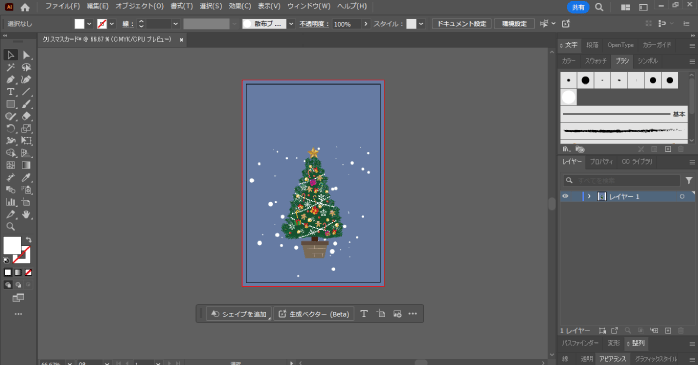Open the 効果(C) menu

[240, 6]
